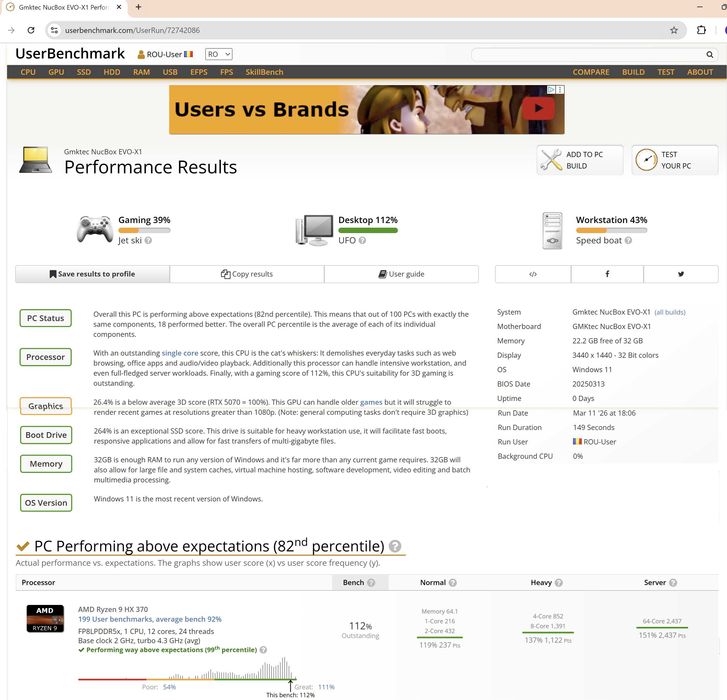Click the Memory section button
This screenshot has width=727, height=700.
(x=45, y=464)
